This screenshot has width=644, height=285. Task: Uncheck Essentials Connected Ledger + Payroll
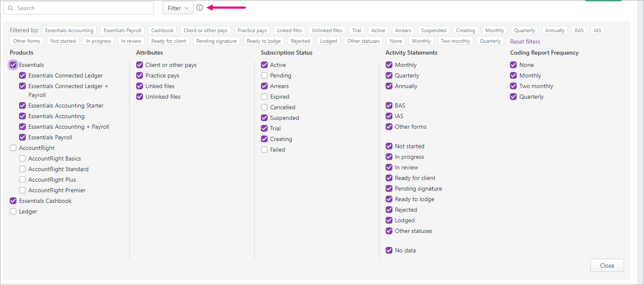click(22, 86)
